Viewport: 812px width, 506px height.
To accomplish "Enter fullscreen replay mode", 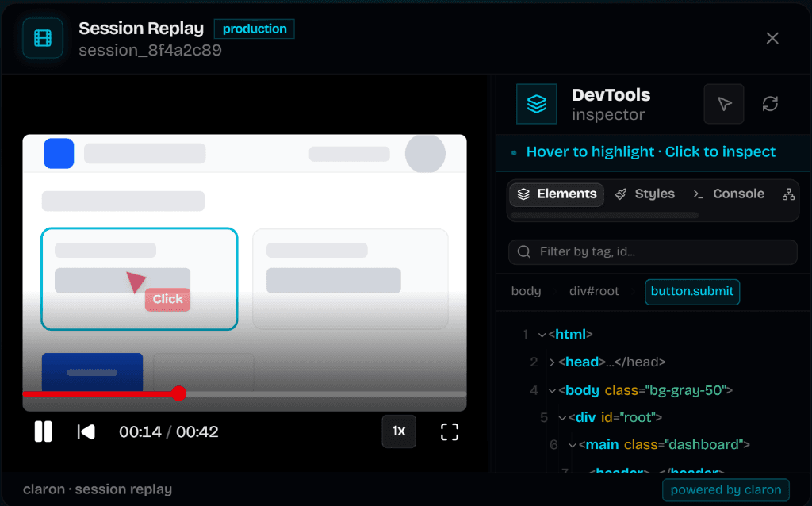I will click(x=450, y=432).
